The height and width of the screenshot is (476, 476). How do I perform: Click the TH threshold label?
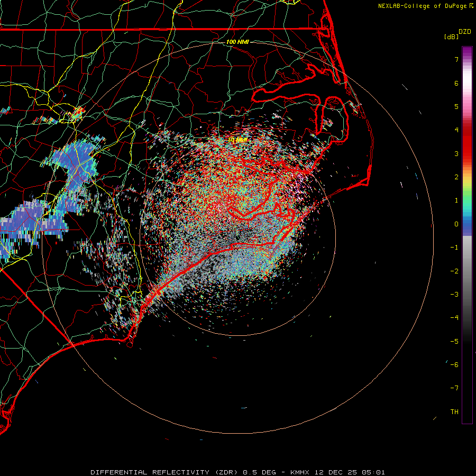click(x=454, y=412)
